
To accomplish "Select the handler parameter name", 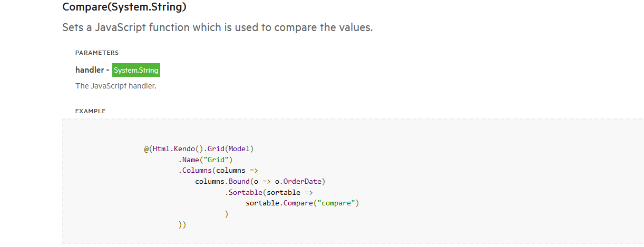I will 90,70.
